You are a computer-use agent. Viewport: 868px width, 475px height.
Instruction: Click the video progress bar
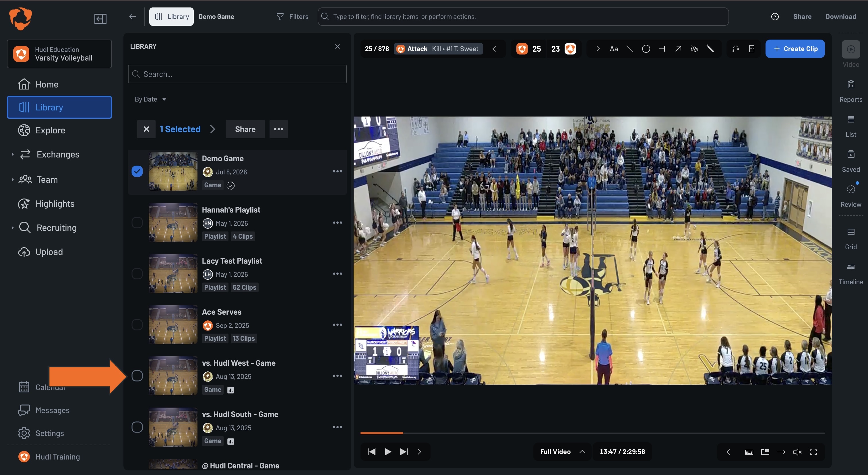pyautogui.click(x=592, y=433)
